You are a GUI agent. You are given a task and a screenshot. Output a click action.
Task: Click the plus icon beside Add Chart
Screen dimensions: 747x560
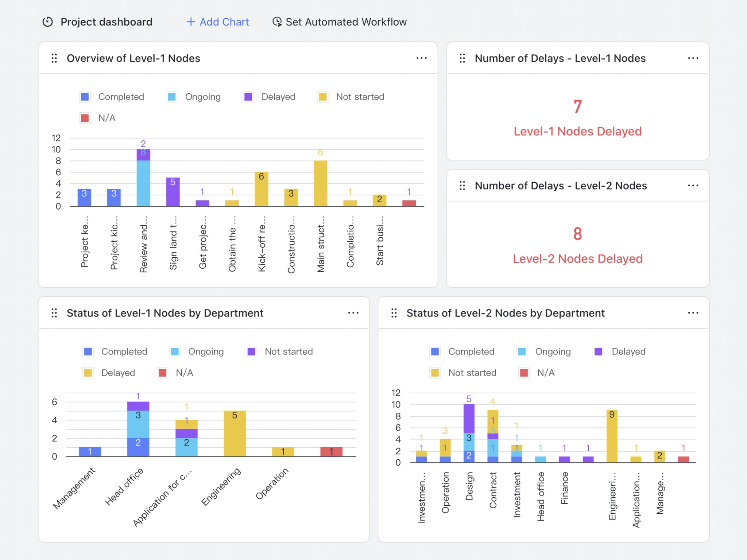point(190,22)
